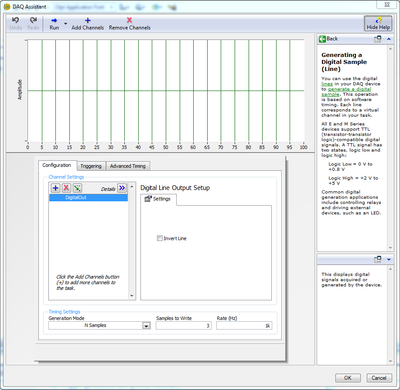400x390 pixels.
Task: Click help pane scrollbar down arrow
Action: coord(390,248)
